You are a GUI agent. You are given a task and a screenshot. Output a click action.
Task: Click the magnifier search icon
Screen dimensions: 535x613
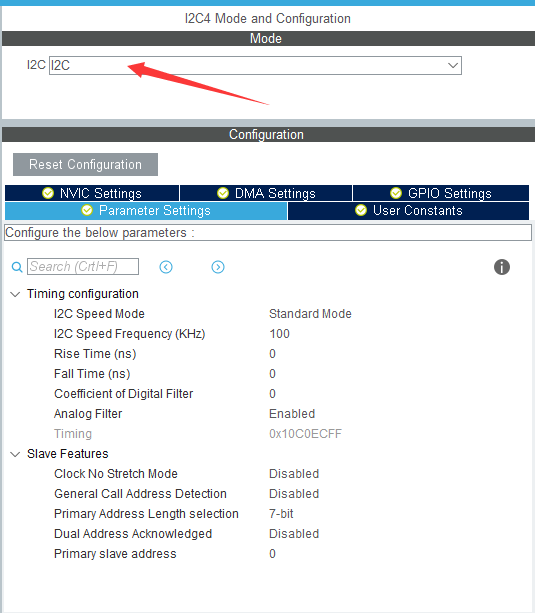[17, 267]
